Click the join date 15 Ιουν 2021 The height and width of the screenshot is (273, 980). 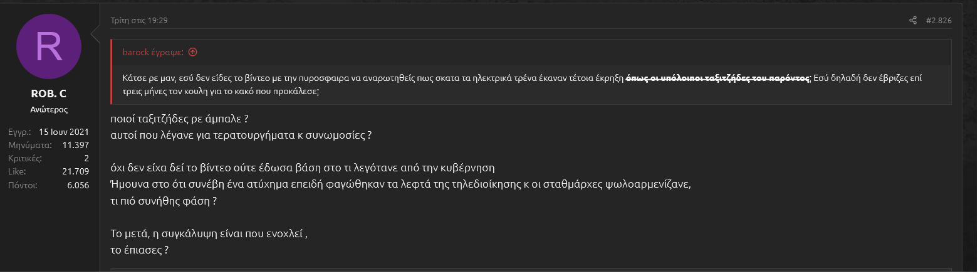pyautogui.click(x=64, y=132)
